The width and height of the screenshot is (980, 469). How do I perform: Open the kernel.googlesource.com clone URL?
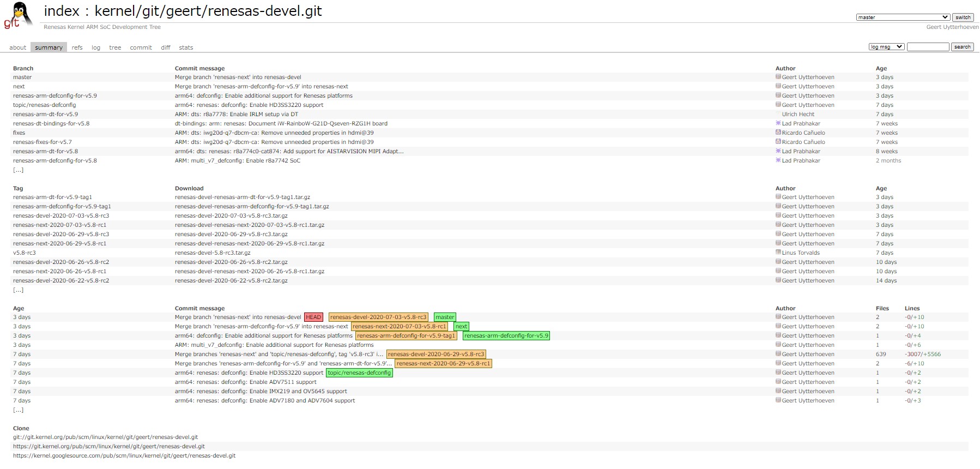coord(124,456)
